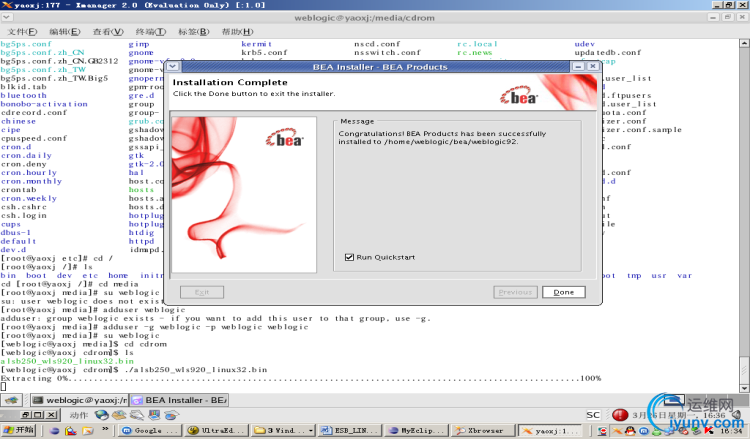Click the blue circle tray icon
This screenshot has width=750, height=439.
click(x=644, y=431)
